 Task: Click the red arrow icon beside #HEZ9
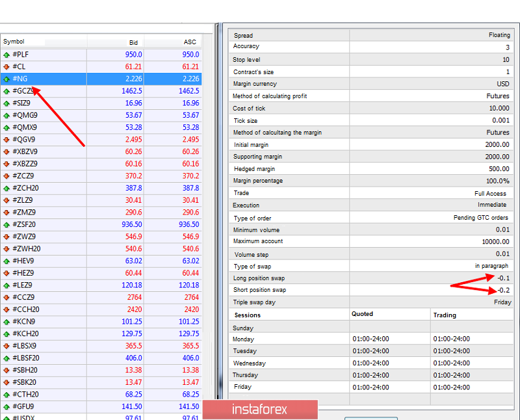click(x=6, y=273)
